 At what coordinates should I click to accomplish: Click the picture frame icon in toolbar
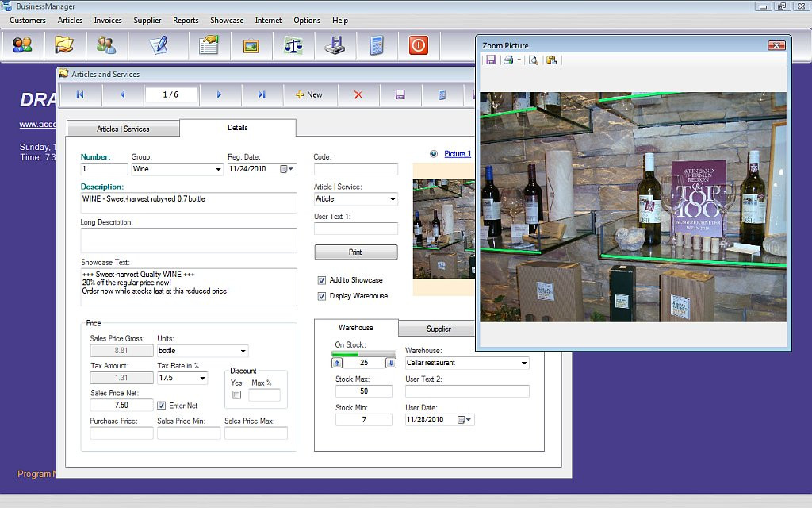(251, 45)
